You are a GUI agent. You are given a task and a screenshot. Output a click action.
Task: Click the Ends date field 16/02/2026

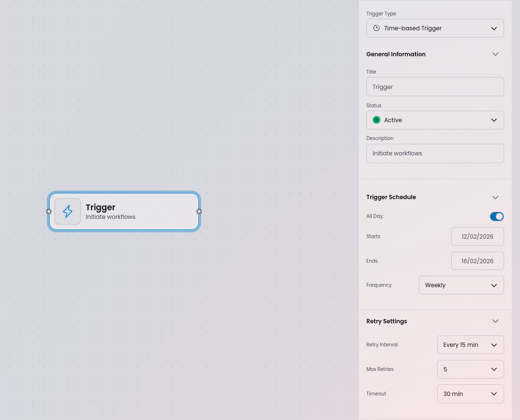coord(477,260)
